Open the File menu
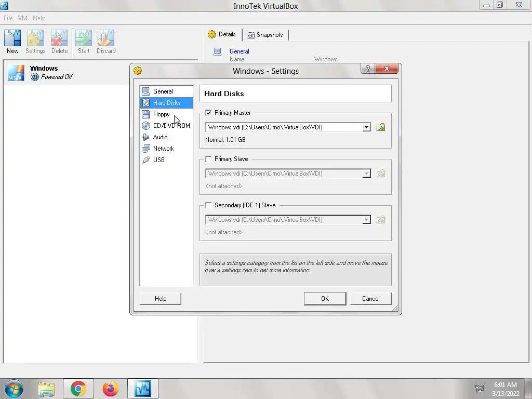This screenshot has height=399, width=532. 8,18
